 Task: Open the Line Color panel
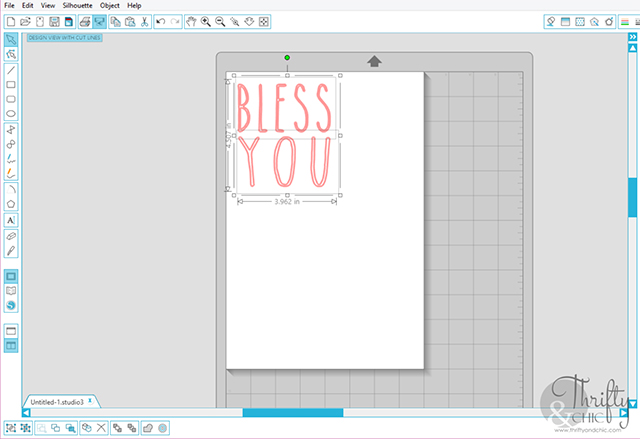click(594, 22)
